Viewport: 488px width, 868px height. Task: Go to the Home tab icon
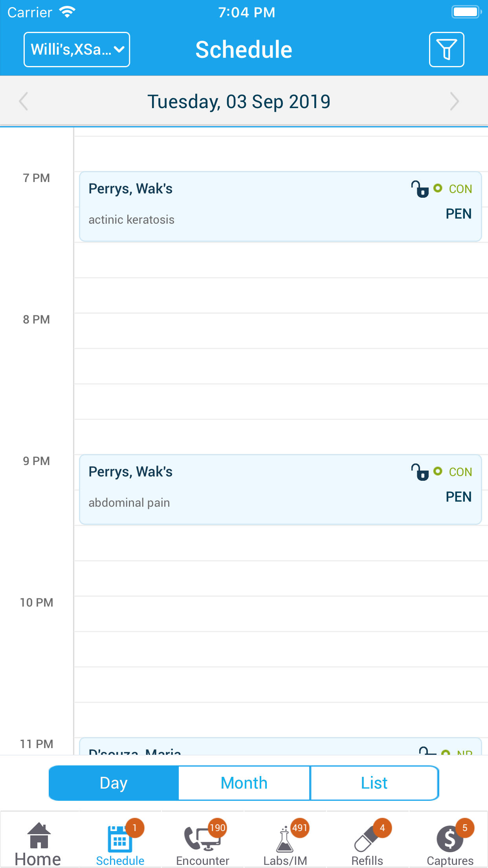pyautogui.click(x=39, y=835)
